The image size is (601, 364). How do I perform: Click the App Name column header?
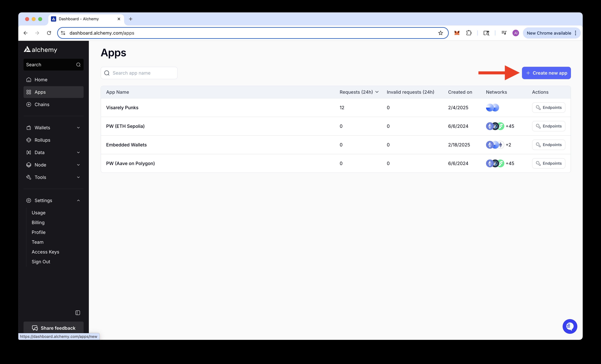118,92
